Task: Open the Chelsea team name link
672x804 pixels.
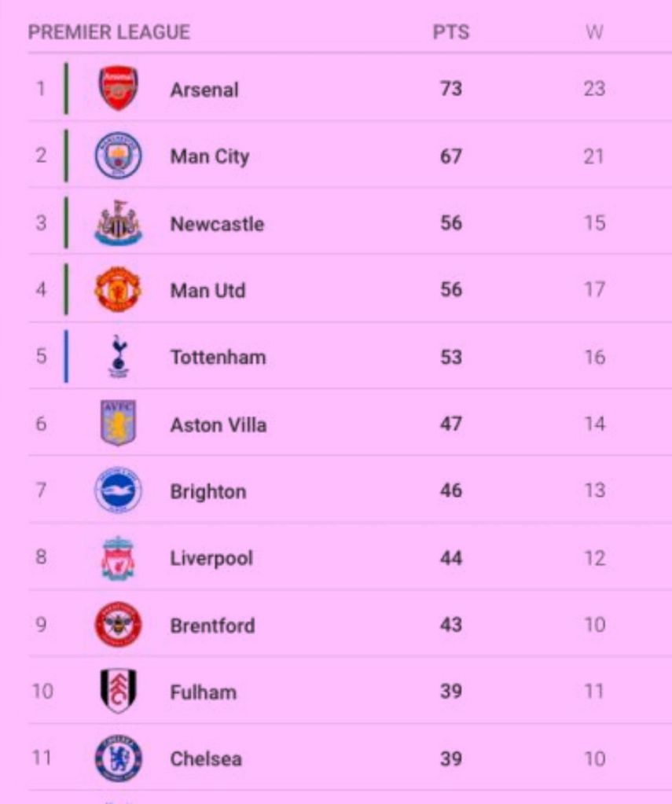Action: click(206, 759)
